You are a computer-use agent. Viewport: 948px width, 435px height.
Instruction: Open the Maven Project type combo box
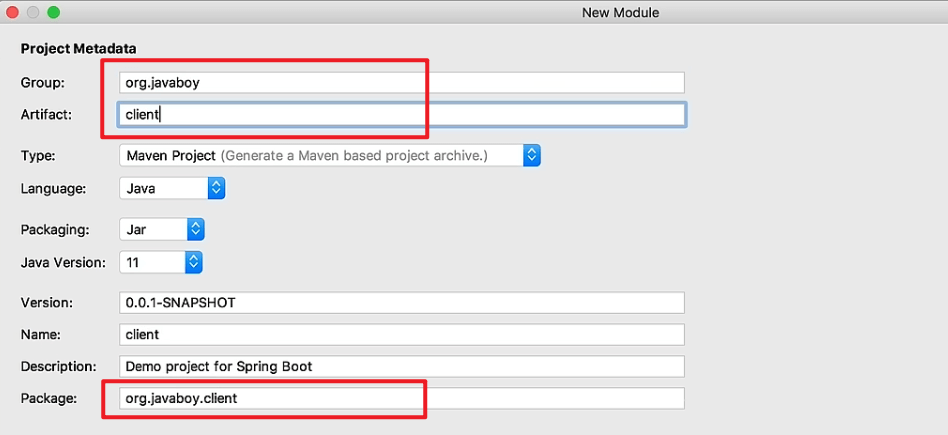pyautogui.click(x=330, y=155)
